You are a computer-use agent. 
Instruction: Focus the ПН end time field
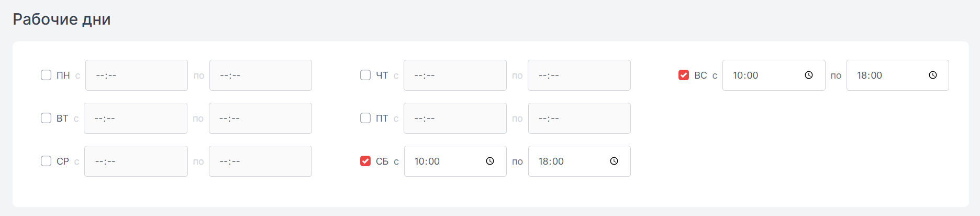261,75
